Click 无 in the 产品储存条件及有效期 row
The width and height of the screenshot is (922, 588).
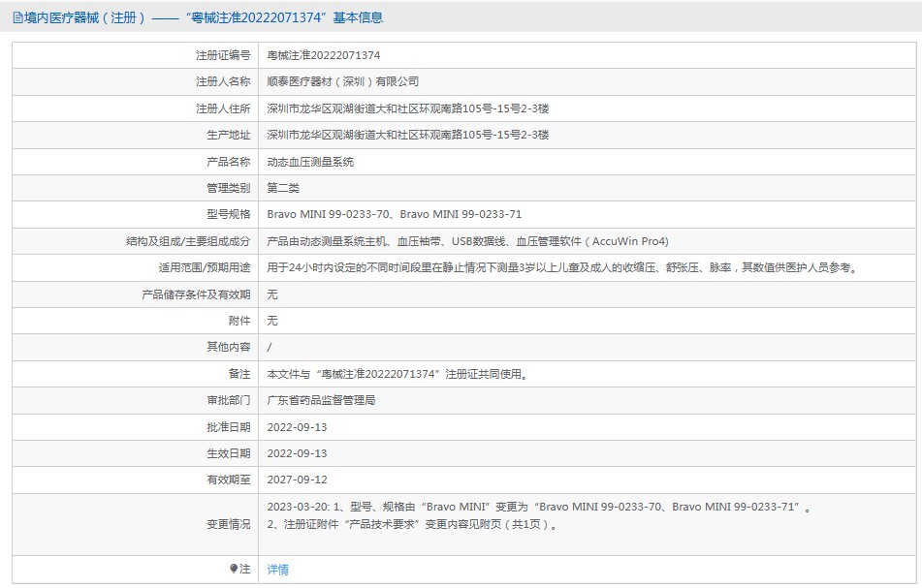coord(272,294)
